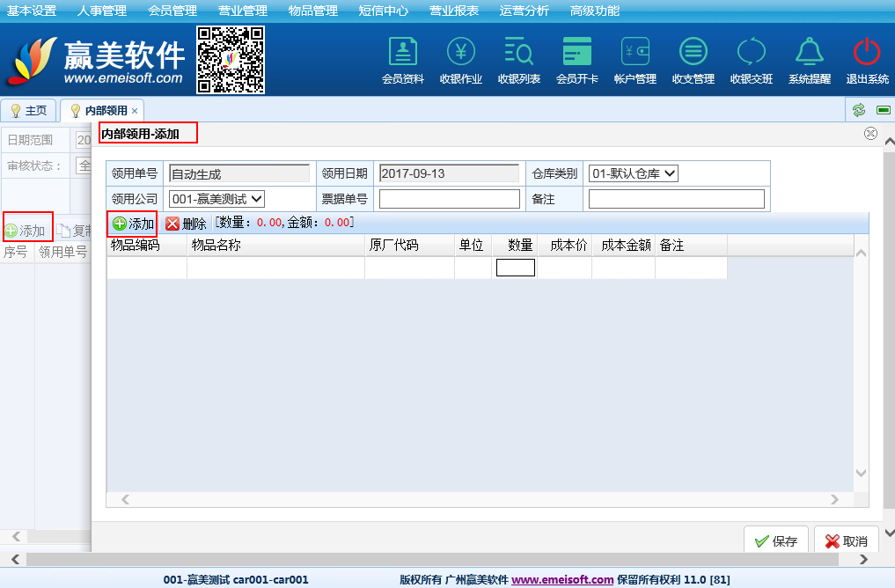Click the 会员开卡 card icon
This screenshot has height=588, width=895.
(x=576, y=53)
